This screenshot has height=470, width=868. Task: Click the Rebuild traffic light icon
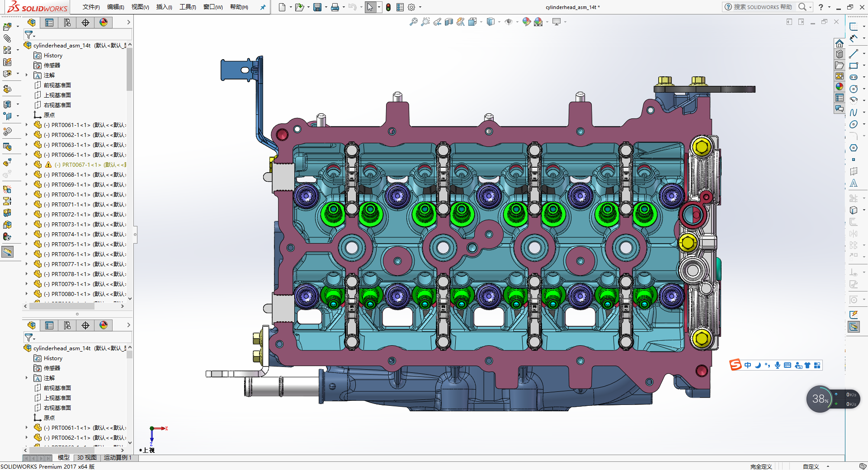[388, 7]
